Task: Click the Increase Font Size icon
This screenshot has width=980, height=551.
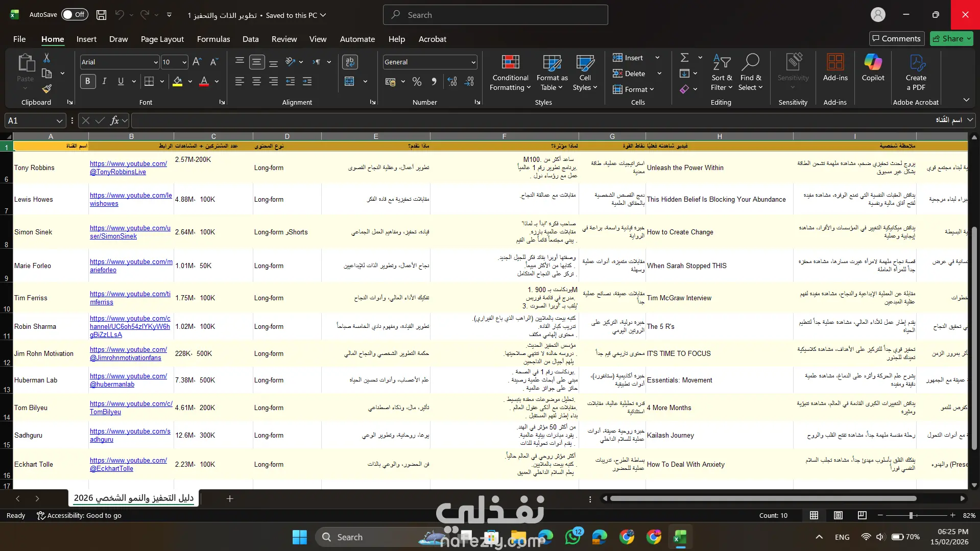Action: point(197,62)
